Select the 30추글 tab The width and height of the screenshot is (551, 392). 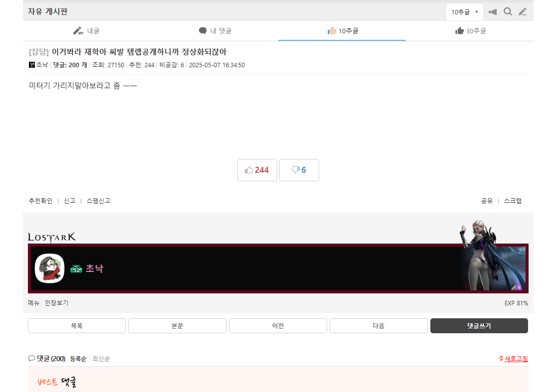(470, 31)
